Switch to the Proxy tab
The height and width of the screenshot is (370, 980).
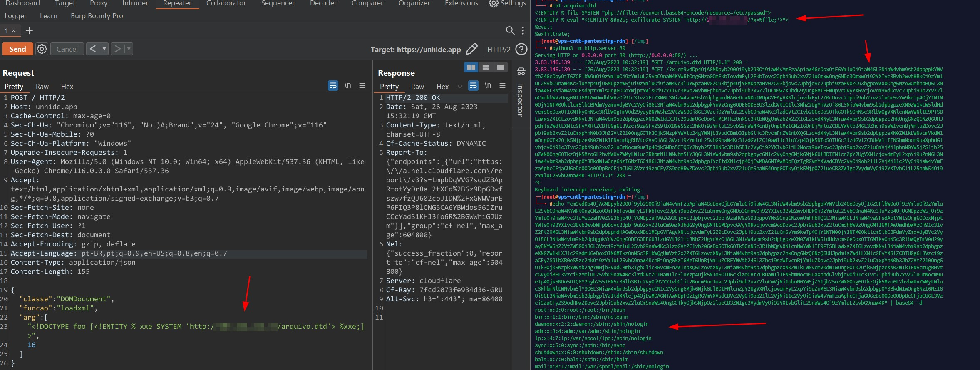[x=99, y=3]
